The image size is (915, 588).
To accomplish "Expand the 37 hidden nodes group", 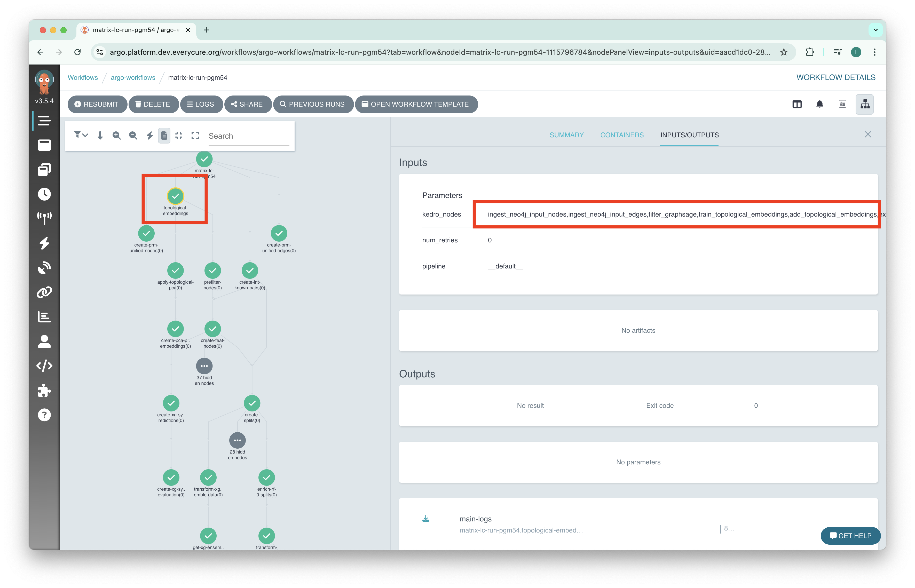I will (x=204, y=366).
